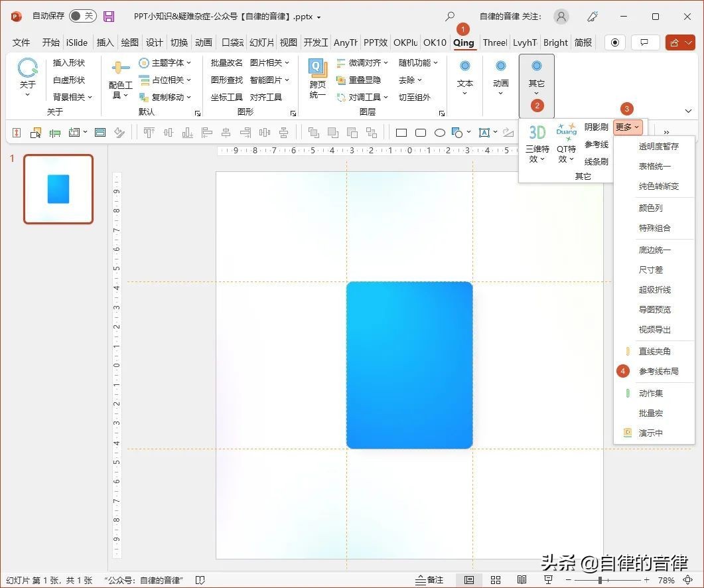
Task: Adjust the zoom slider in status bar
Action: pyautogui.click(x=600, y=580)
